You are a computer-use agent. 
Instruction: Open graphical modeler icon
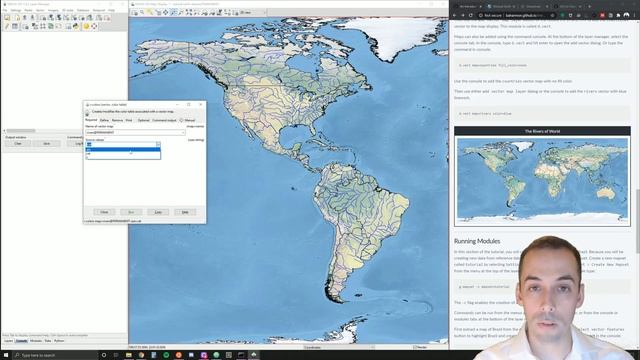[51, 26]
